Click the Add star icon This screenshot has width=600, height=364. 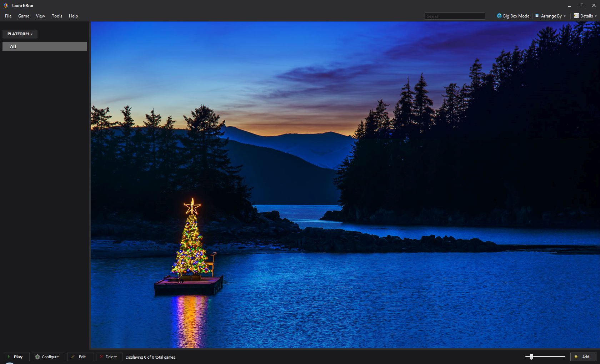576,357
